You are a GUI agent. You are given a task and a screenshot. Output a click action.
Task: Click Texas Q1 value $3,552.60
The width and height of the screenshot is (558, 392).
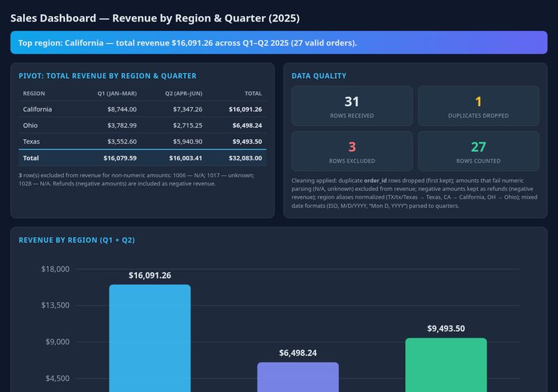pyautogui.click(x=122, y=141)
